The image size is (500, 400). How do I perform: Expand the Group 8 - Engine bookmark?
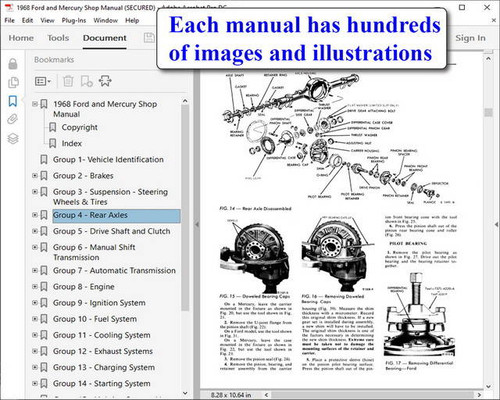[x=35, y=286]
